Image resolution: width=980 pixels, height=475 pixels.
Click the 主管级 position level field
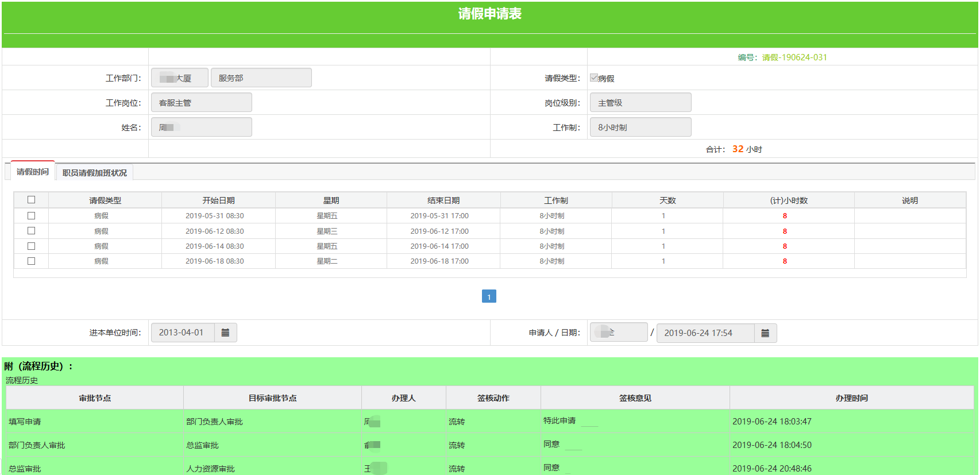click(640, 103)
